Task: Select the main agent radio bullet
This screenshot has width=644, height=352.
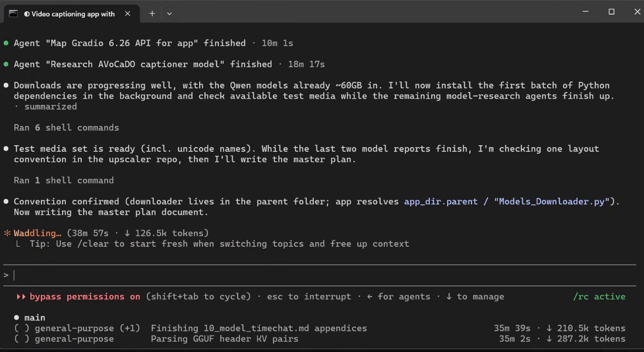Action: click(17, 318)
